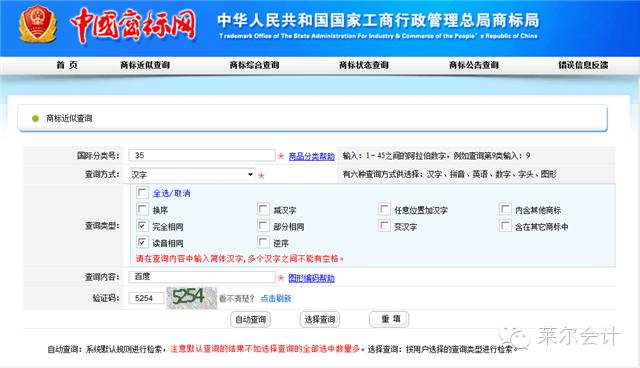Enable the 减汉字 checkbox
This screenshot has width=640, height=368.
263,209
